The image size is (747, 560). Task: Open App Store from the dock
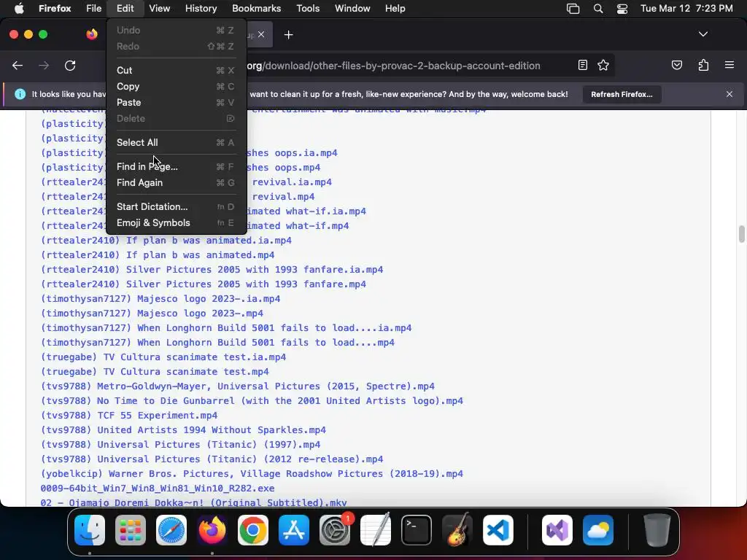[x=294, y=530]
